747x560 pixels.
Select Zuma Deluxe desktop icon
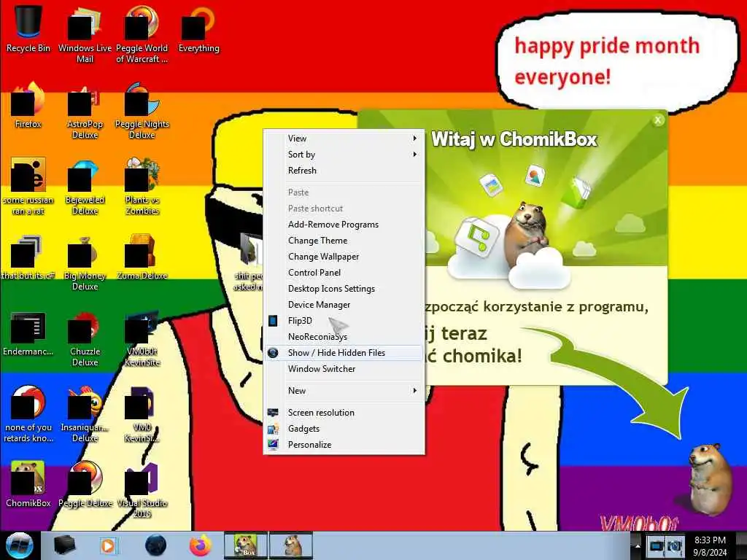(x=142, y=257)
